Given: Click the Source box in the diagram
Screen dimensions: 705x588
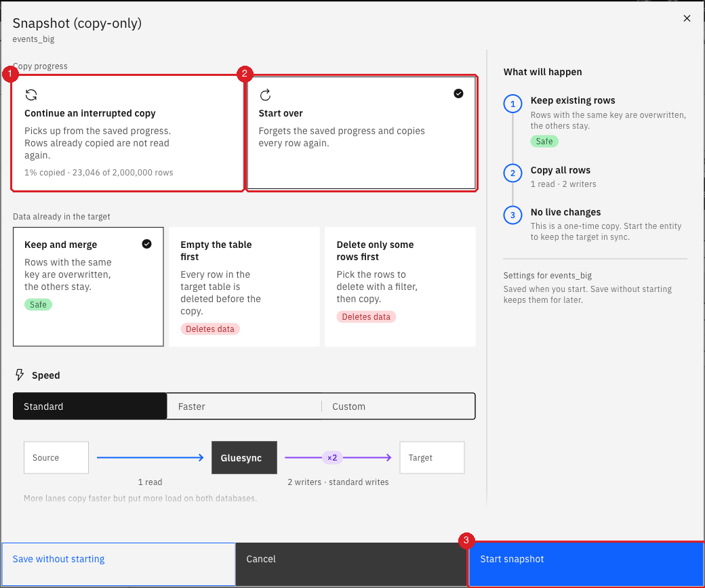Looking at the screenshot, I should [x=56, y=457].
